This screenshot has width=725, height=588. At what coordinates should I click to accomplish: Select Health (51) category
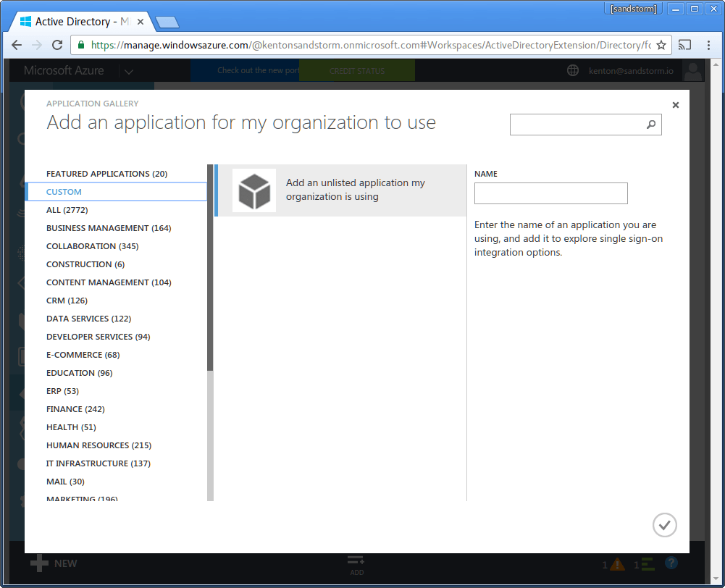(71, 427)
